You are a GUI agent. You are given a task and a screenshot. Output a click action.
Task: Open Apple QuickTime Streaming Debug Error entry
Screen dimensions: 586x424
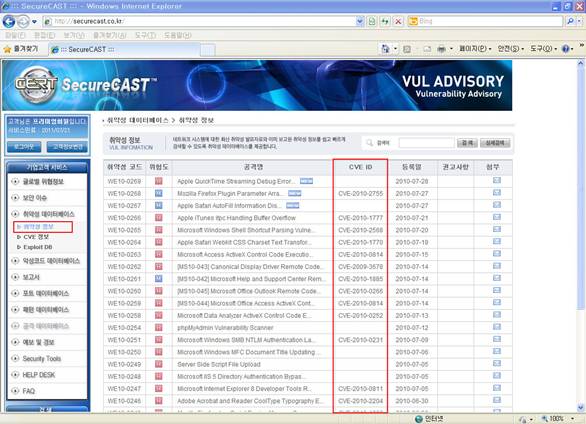[x=236, y=181]
